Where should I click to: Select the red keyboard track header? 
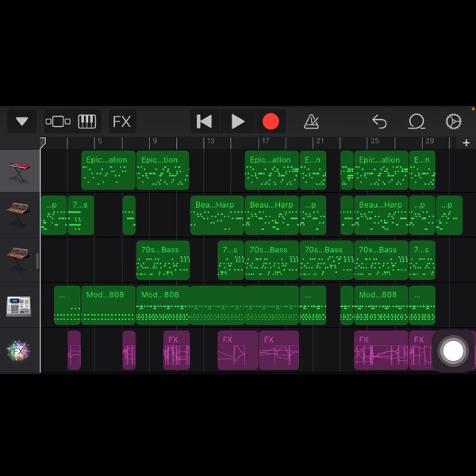(x=20, y=171)
